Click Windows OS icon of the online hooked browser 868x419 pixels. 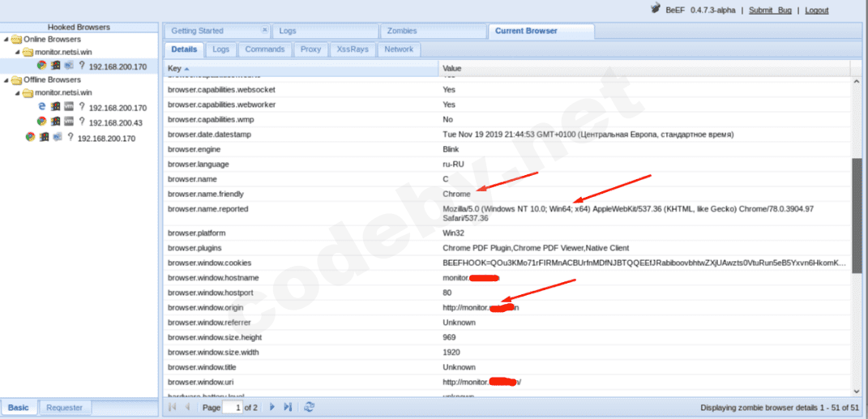tap(55, 66)
